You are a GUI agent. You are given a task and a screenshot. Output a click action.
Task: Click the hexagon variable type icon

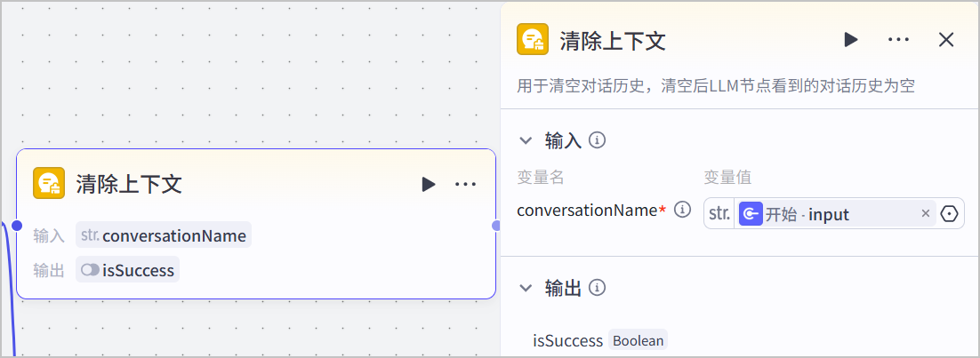[x=950, y=214]
